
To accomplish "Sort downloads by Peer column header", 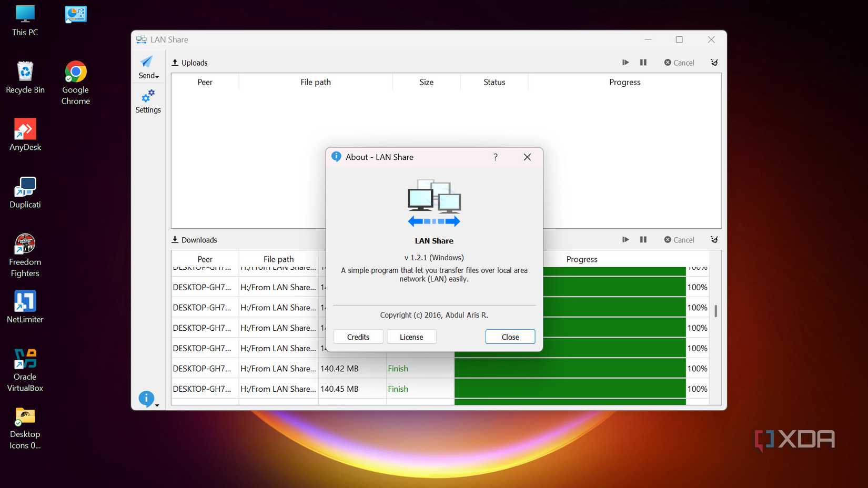I will click(x=205, y=259).
